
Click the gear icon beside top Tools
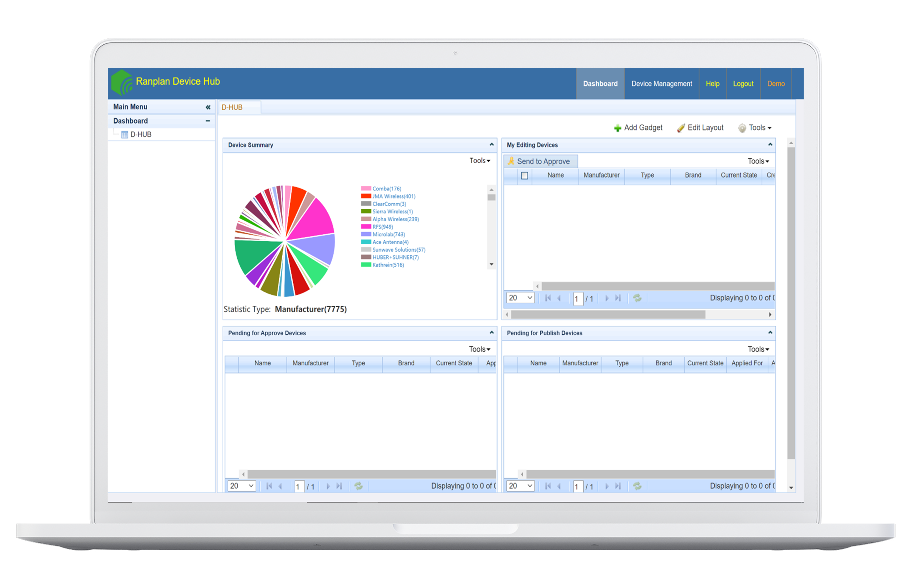point(742,128)
